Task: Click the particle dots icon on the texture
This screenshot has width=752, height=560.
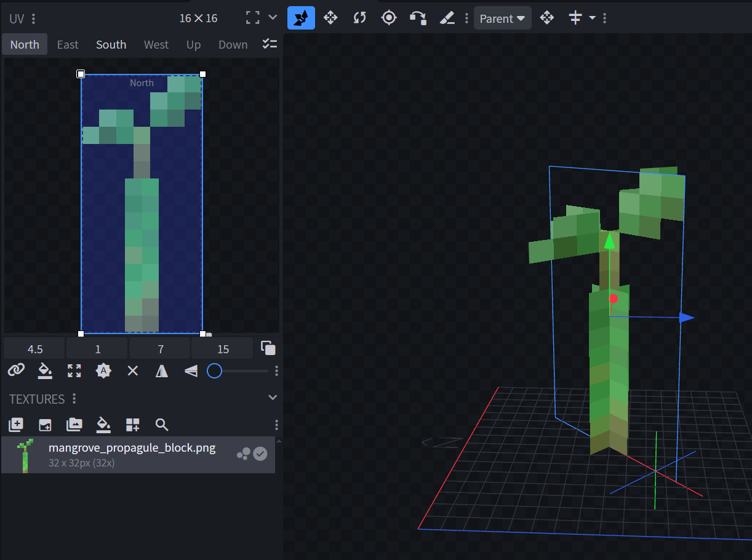Action: click(x=244, y=454)
